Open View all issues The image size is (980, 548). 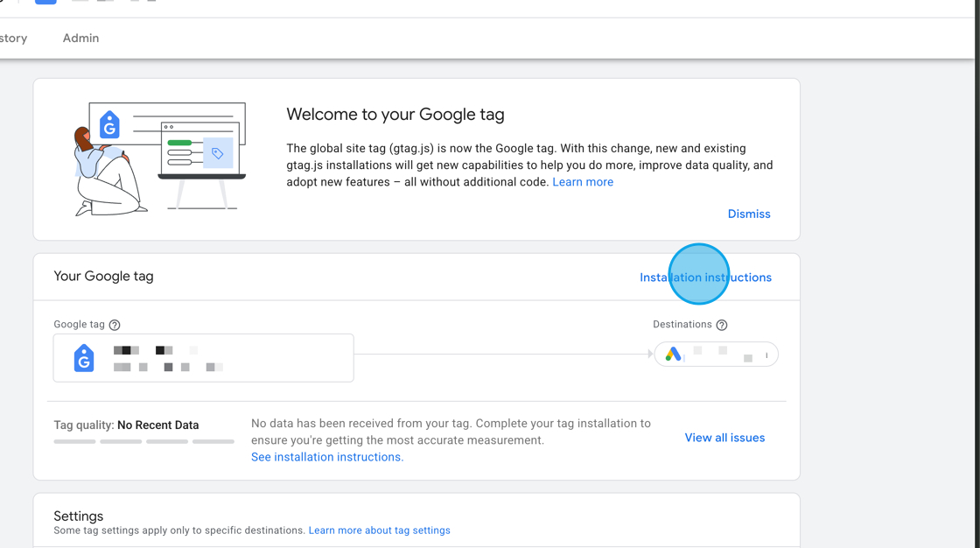(724, 438)
